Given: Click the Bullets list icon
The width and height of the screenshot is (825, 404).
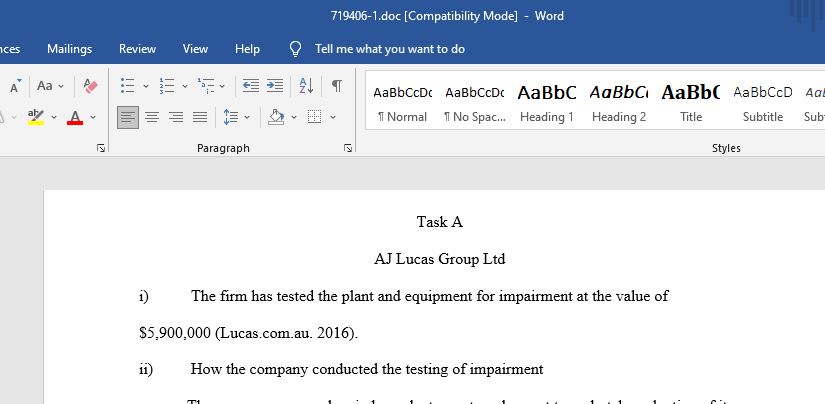Looking at the screenshot, I should pyautogui.click(x=127, y=86).
